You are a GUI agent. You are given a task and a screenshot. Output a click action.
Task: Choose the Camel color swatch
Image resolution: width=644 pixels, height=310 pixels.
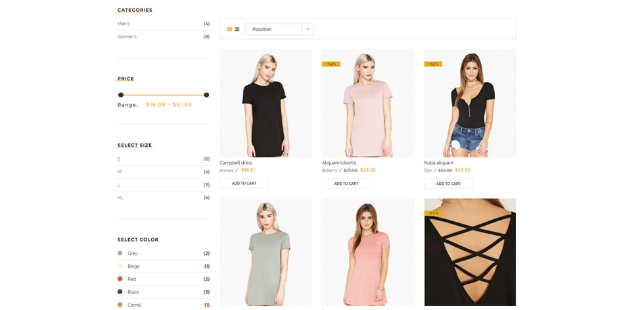(120, 305)
